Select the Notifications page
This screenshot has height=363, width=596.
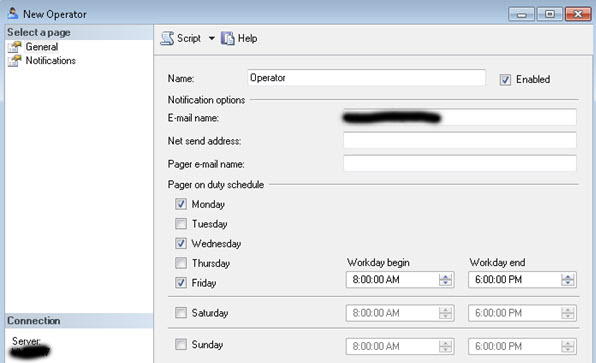tap(50, 61)
